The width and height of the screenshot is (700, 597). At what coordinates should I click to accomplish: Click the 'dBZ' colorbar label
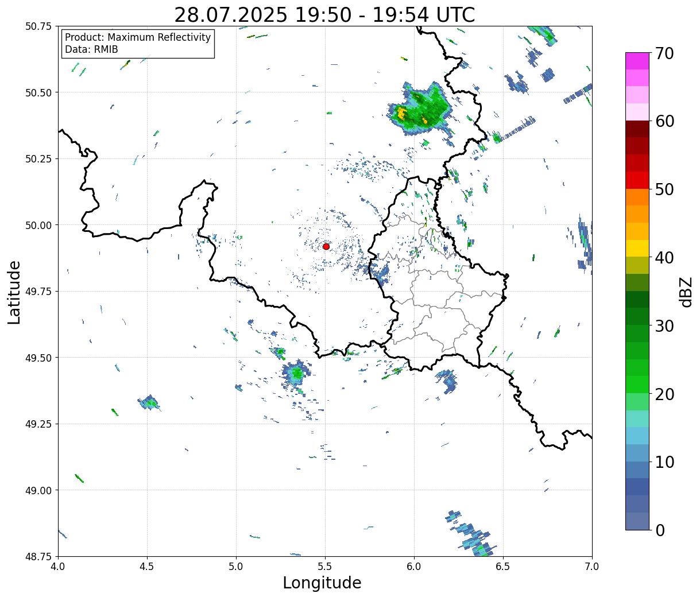pos(686,292)
